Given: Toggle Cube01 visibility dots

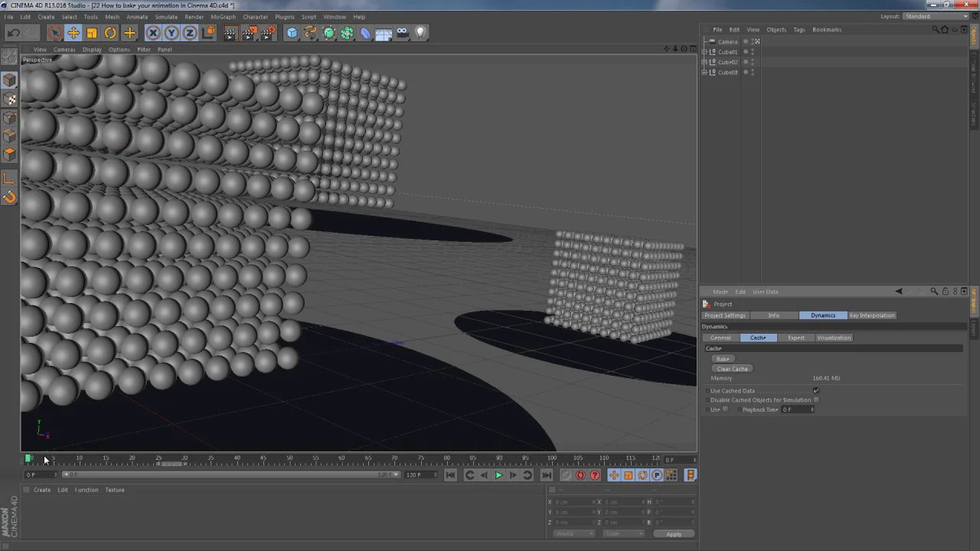Looking at the screenshot, I should pyautogui.click(x=753, y=52).
